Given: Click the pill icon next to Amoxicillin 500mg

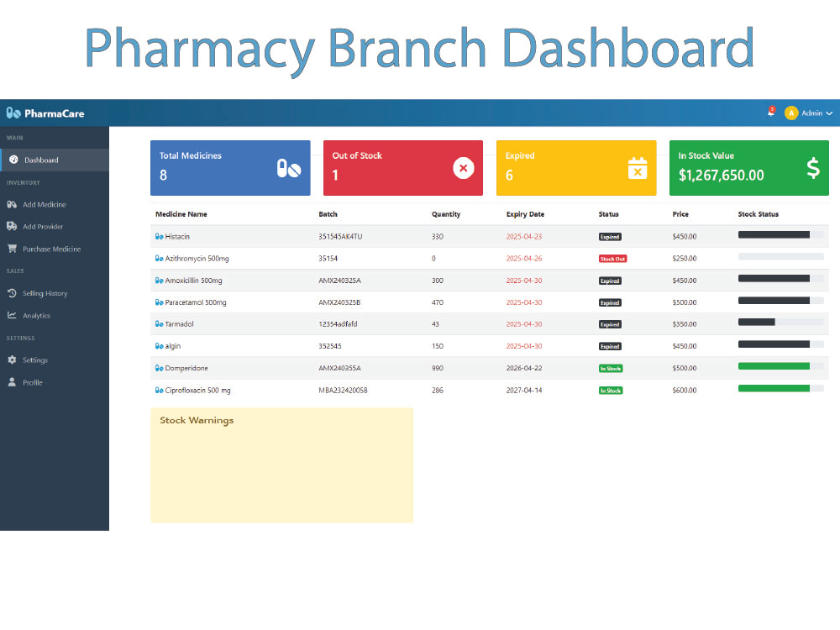Looking at the screenshot, I should click(159, 281).
